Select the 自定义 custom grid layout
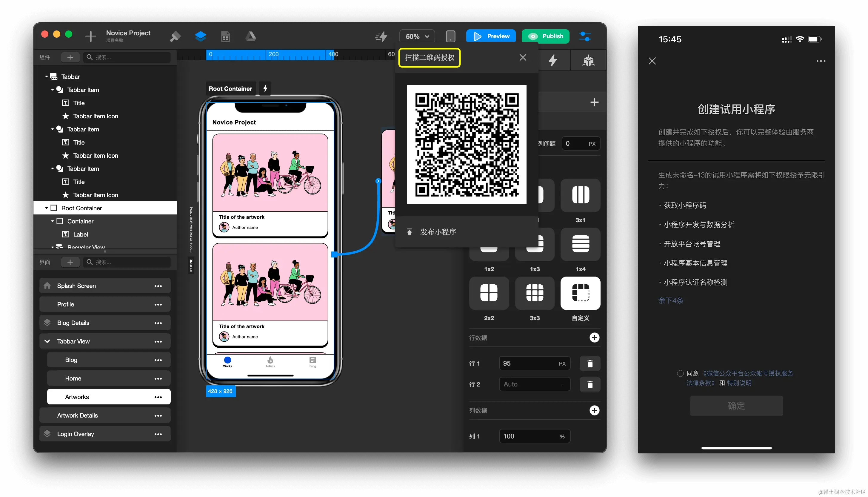Screen dimensions: 868x497 click(x=580, y=293)
